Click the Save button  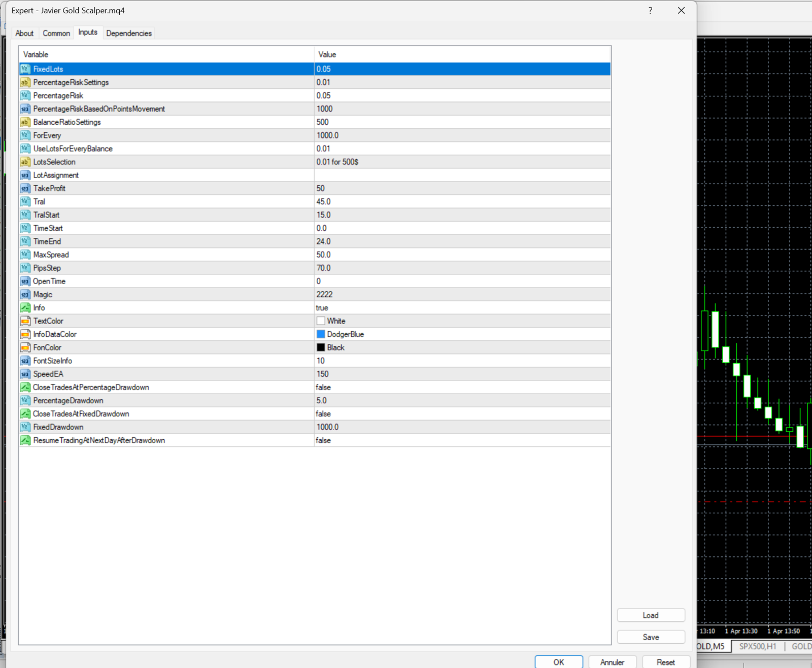click(651, 637)
